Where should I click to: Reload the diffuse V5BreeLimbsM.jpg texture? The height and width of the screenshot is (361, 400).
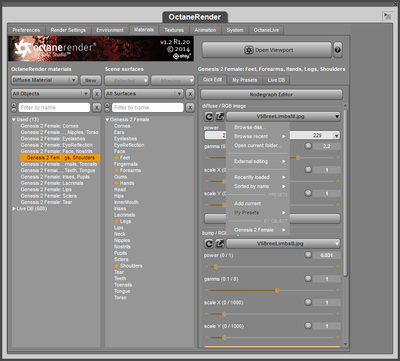coord(209,117)
